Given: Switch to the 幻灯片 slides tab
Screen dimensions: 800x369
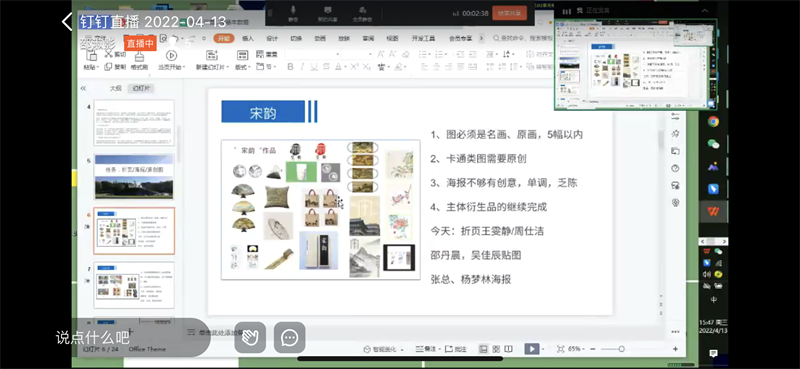Looking at the screenshot, I should (x=141, y=88).
